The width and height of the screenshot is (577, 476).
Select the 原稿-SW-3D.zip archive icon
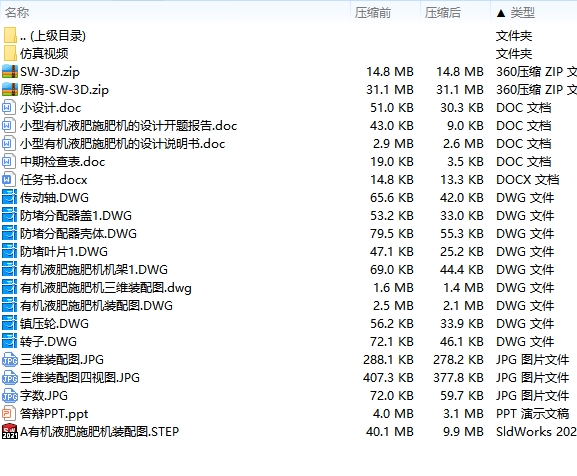pos(10,90)
